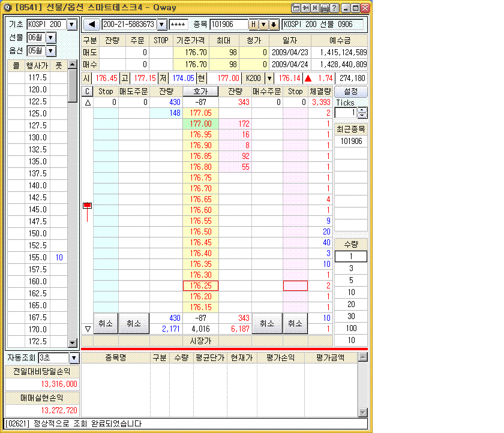Click the 시장가 market-price button
The height and width of the screenshot is (433, 504).
pos(200,341)
